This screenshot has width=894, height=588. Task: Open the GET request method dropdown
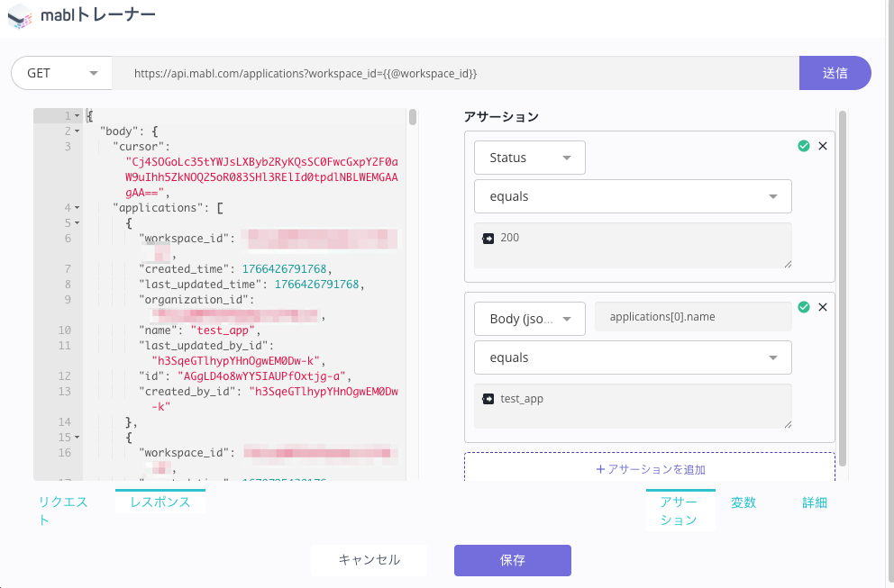[60, 73]
